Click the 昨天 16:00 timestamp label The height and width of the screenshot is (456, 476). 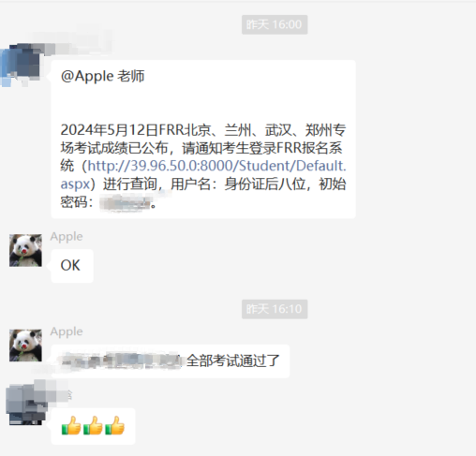(x=275, y=24)
